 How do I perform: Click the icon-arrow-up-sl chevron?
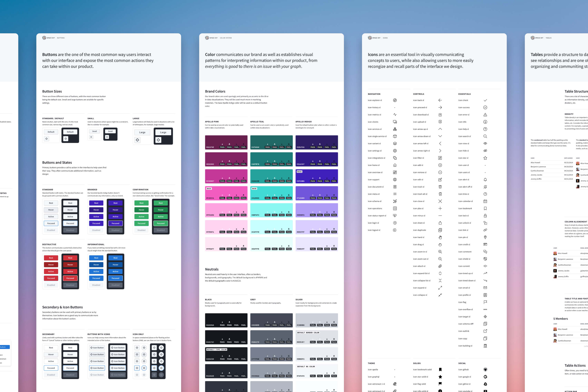pyautogui.click(x=440, y=129)
